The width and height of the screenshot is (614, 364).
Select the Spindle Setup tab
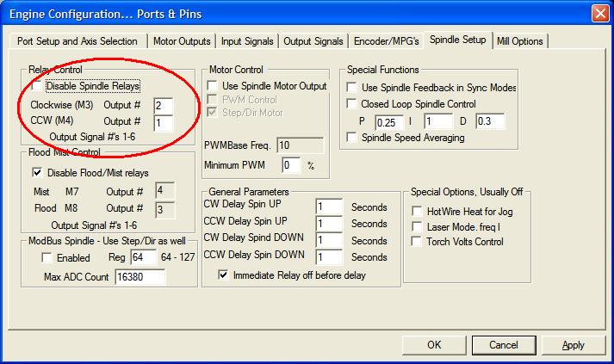[458, 40]
